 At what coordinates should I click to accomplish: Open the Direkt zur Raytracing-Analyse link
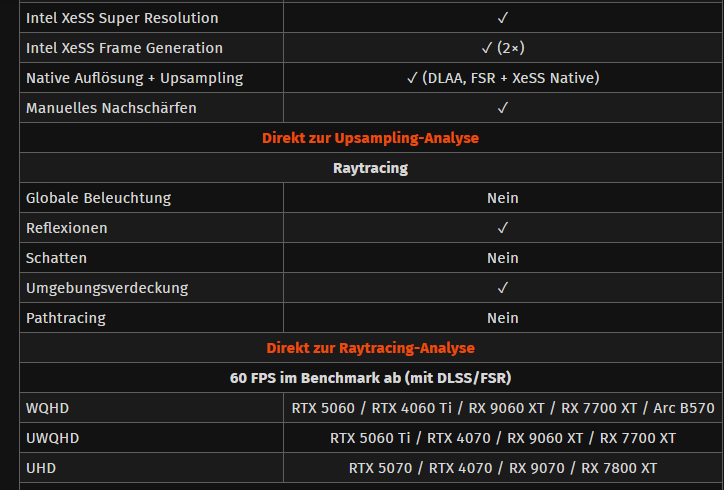coord(370,348)
